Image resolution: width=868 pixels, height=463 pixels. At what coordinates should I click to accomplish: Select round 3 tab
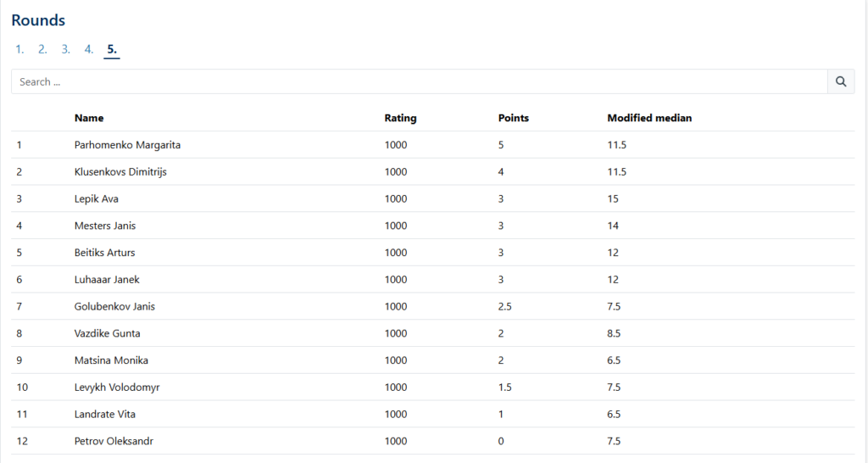(65, 49)
